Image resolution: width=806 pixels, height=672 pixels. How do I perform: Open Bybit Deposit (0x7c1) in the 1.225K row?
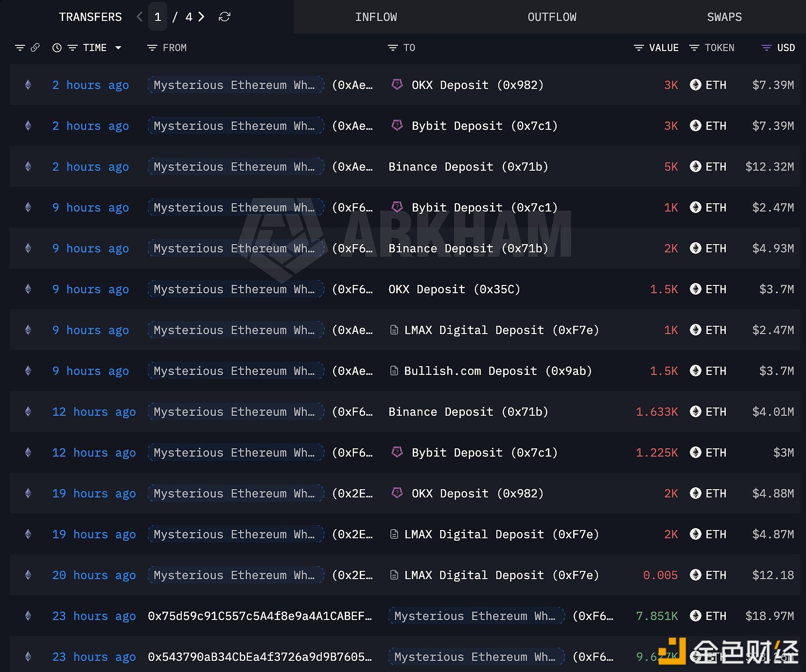pyautogui.click(x=484, y=453)
